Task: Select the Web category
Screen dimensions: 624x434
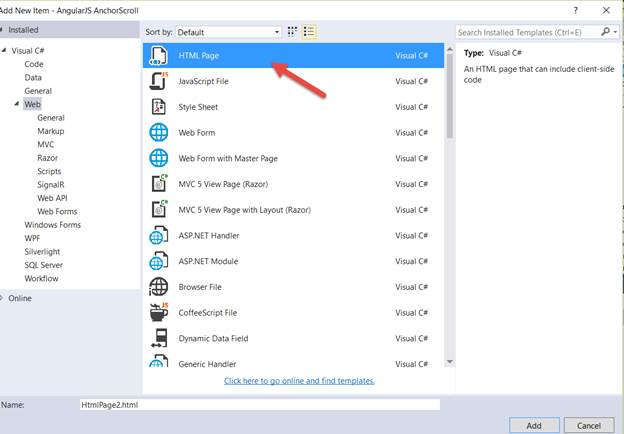Action: click(x=32, y=104)
